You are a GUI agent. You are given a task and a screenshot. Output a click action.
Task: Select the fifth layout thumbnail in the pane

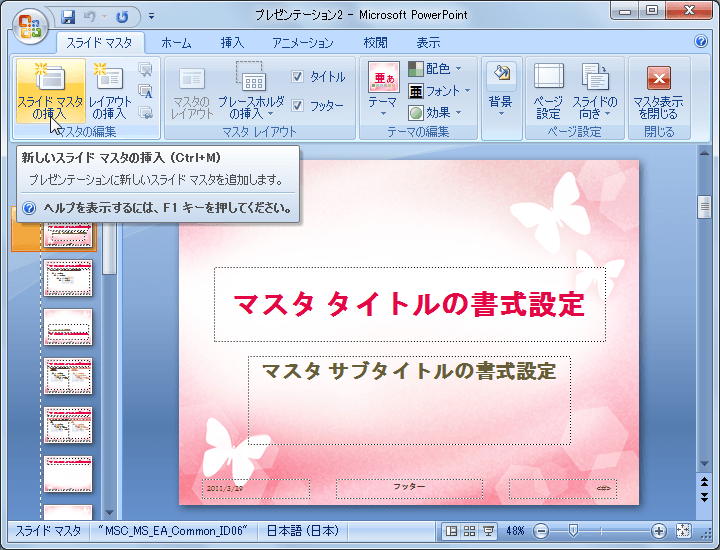(x=68, y=426)
